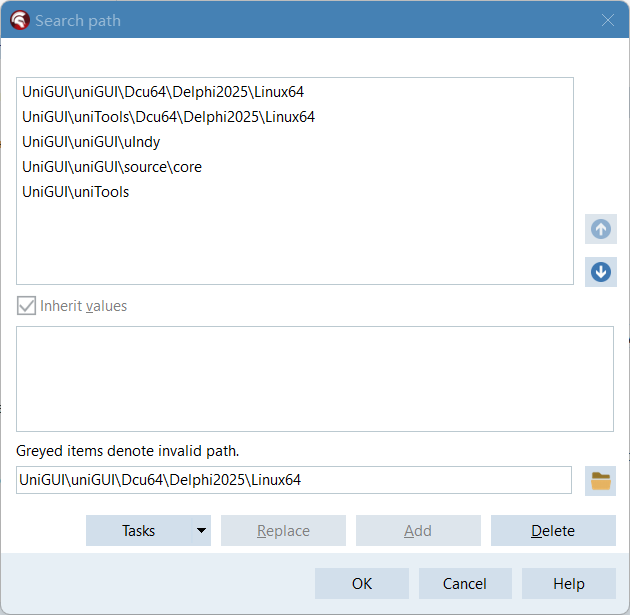The height and width of the screenshot is (615, 630).
Task: Close the Search path dialog
Action: coord(608,20)
